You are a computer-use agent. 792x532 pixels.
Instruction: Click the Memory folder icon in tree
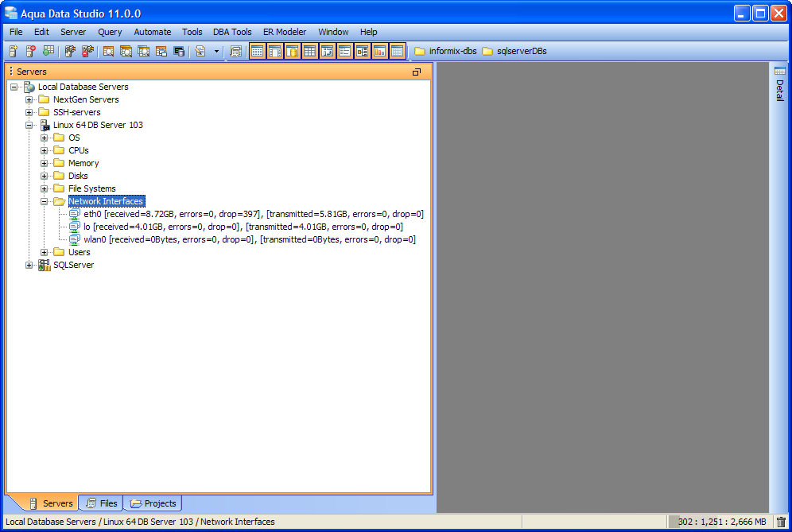tap(59, 163)
